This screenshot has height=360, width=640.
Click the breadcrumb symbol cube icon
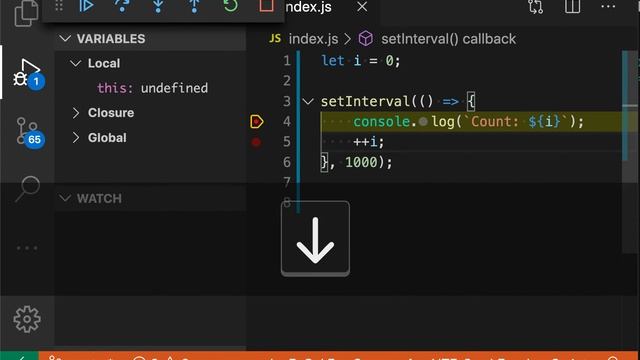point(365,39)
